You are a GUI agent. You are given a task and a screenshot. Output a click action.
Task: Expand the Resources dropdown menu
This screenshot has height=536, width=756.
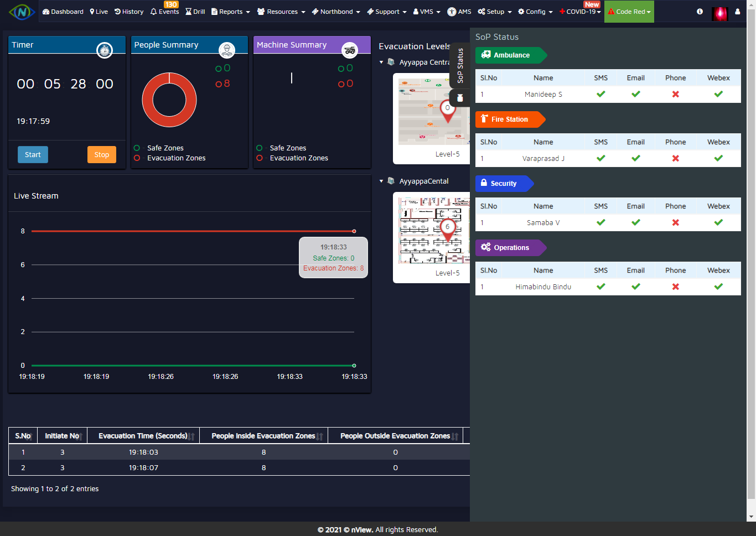pyautogui.click(x=281, y=12)
